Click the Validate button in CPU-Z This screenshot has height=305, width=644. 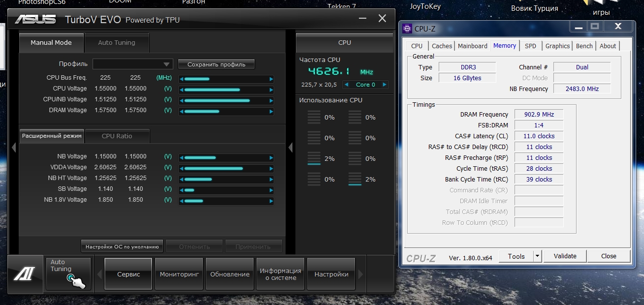pos(565,256)
